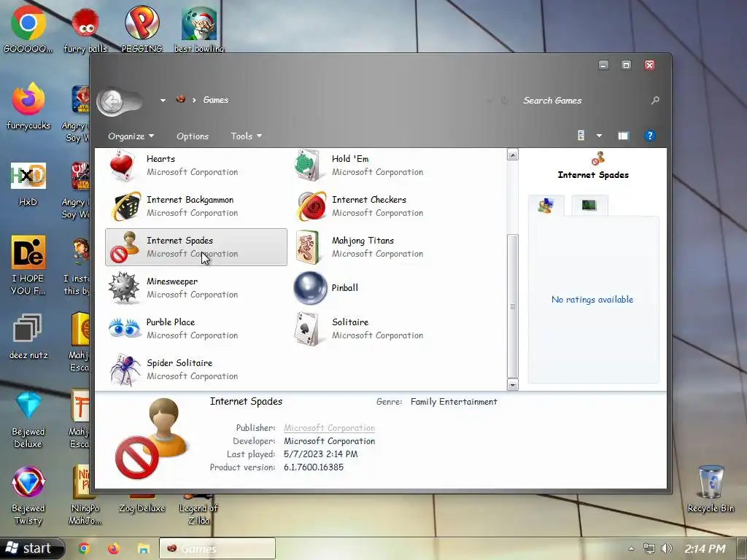Select the Internet Spades list icon
The image size is (747, 560).
[124, 247]
